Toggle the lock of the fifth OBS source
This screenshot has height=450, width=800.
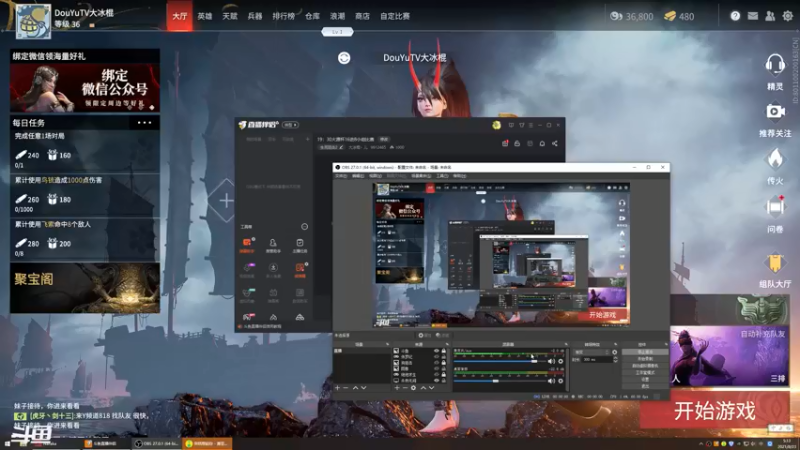tap(443, 374)
